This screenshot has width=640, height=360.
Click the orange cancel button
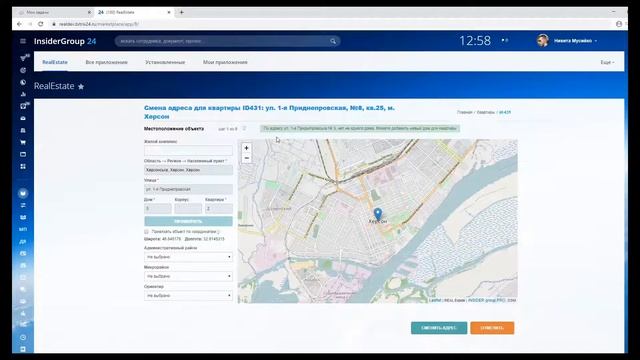[492, 328]
